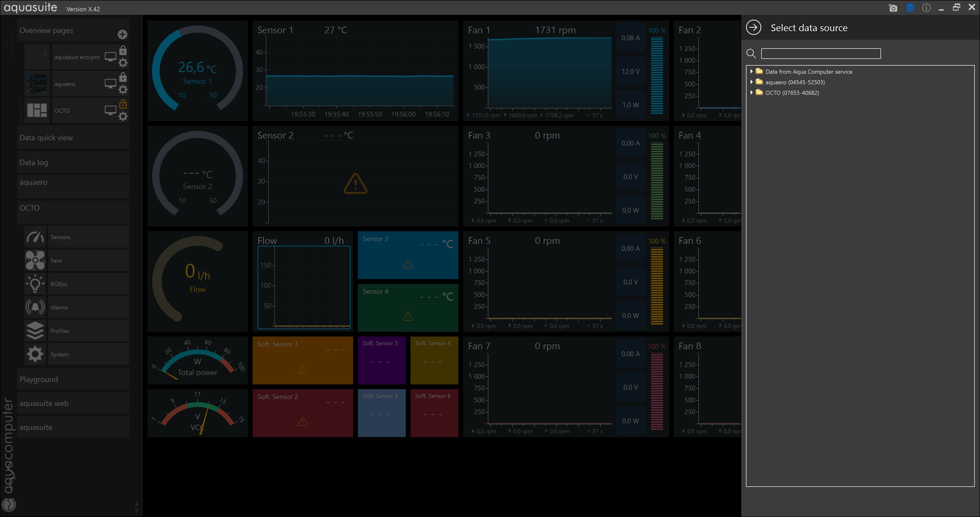This screenshot has height=517, width=980.
Task: Expand Data from Aqua Computer service folder
Action: [751, 72]
